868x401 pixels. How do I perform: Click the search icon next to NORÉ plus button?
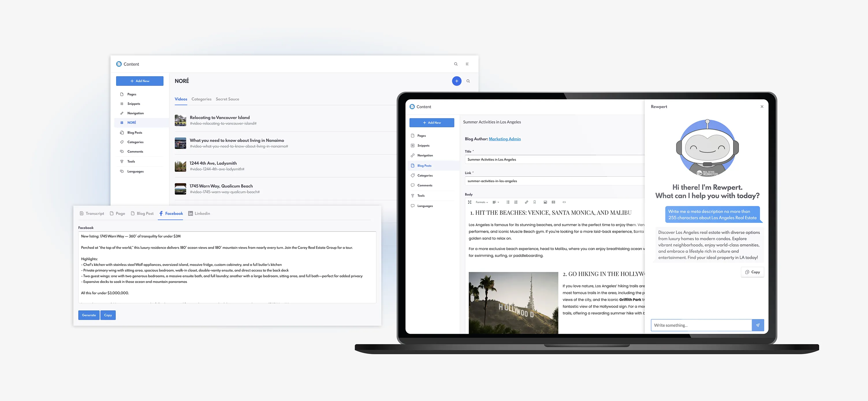[x=468, y=81]
